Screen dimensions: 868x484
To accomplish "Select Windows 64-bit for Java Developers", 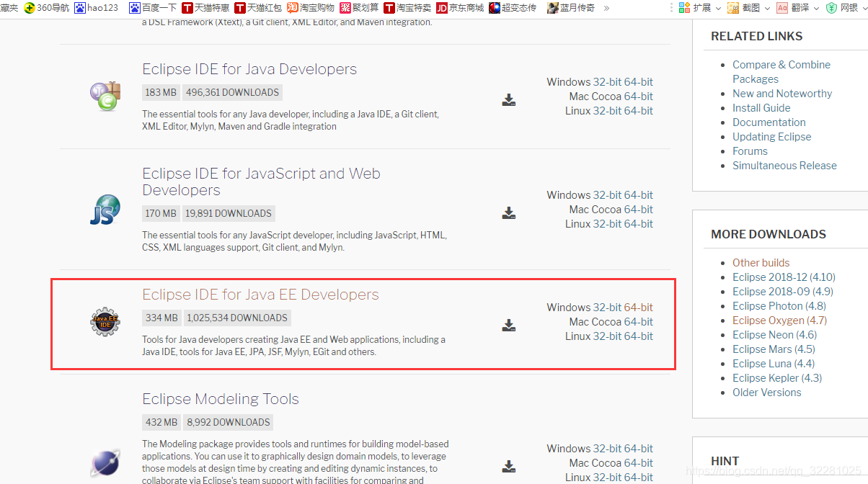I will coord(639,82).
